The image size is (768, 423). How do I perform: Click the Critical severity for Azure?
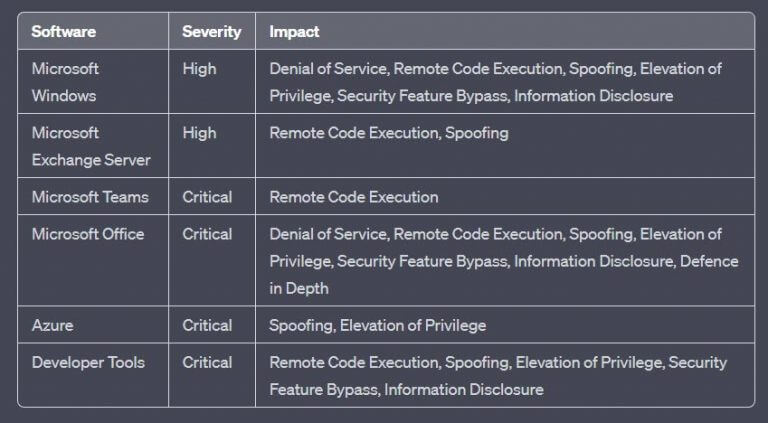point(207,325)
